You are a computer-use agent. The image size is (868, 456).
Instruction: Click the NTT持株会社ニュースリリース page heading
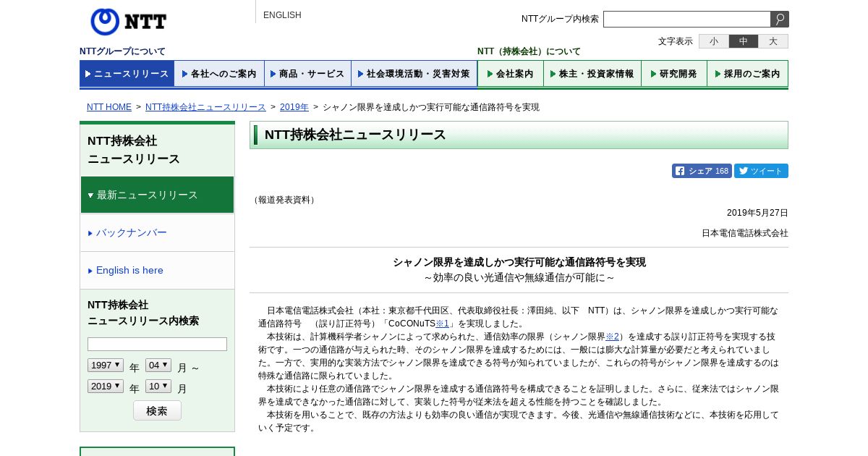355,135
